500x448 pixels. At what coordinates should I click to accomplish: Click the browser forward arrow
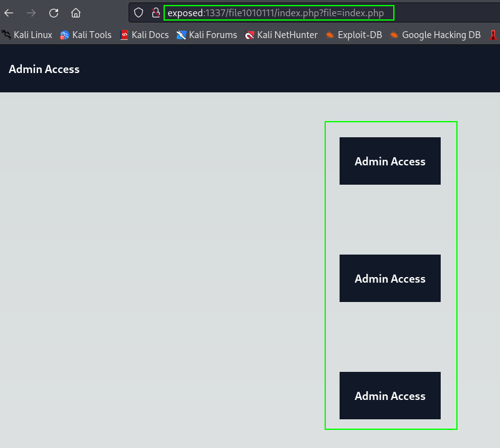[31, 13]
